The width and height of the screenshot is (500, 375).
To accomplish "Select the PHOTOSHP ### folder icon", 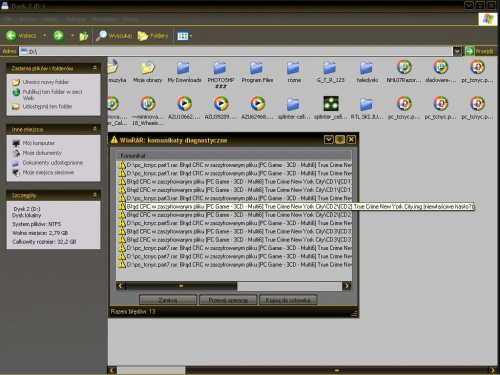I will (220, 68).
